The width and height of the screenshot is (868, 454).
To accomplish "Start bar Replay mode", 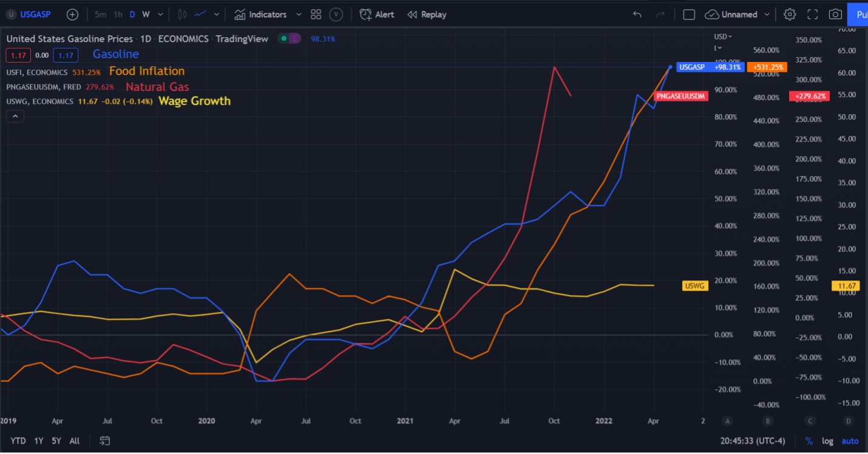I will click(427, 15).
